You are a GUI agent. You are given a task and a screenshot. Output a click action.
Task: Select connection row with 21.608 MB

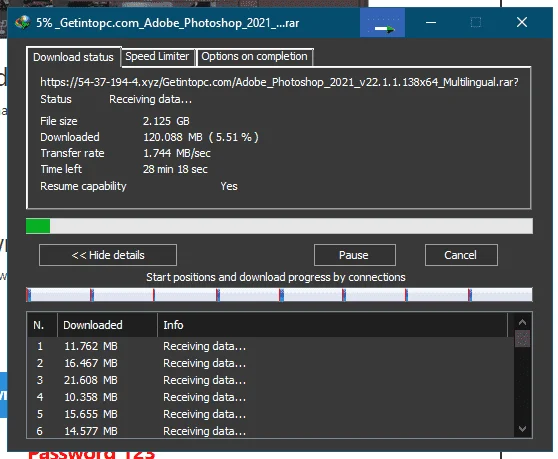(271, 380)
